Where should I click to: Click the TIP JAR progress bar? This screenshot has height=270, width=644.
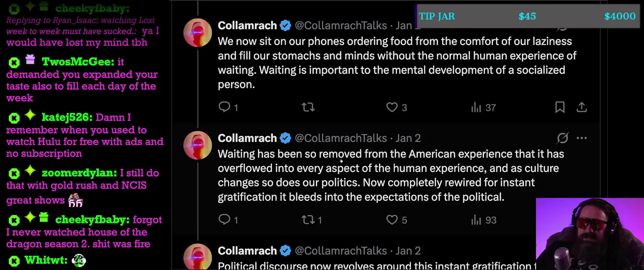(528, 16)
